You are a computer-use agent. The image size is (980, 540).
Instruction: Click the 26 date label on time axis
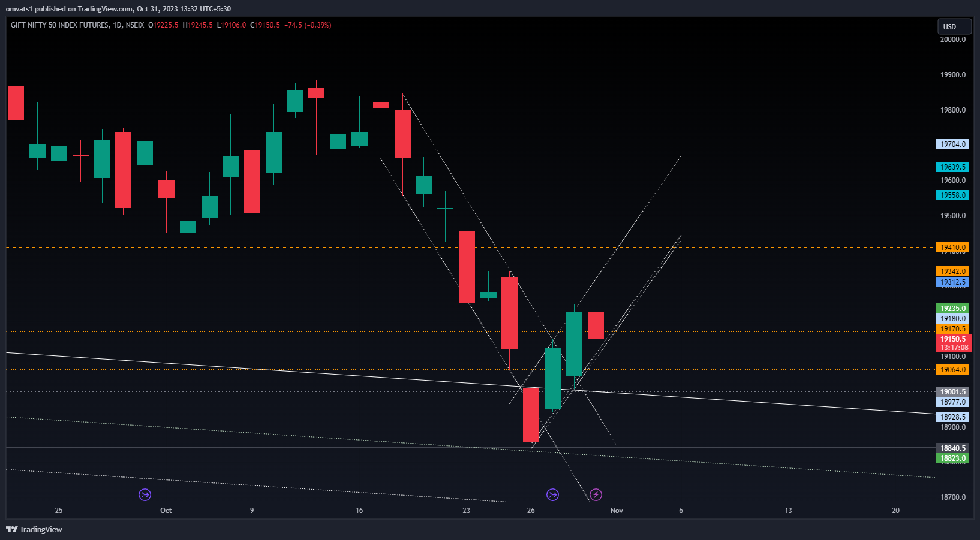(x=531, y=511)
